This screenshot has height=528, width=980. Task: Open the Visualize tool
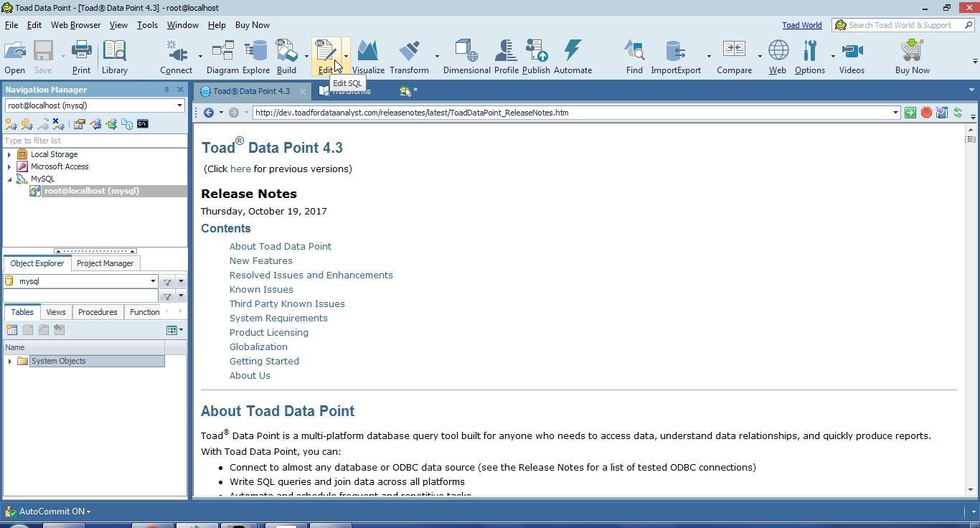coord(368,57)
